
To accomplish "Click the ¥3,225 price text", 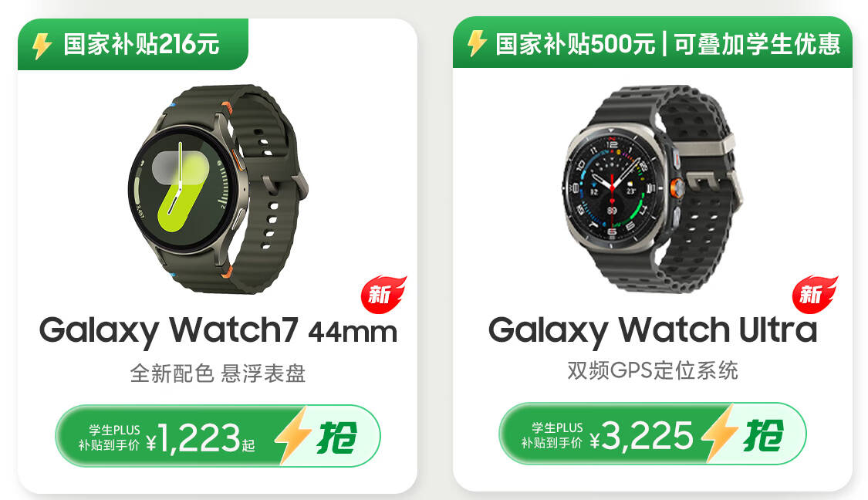I will 641,436.
